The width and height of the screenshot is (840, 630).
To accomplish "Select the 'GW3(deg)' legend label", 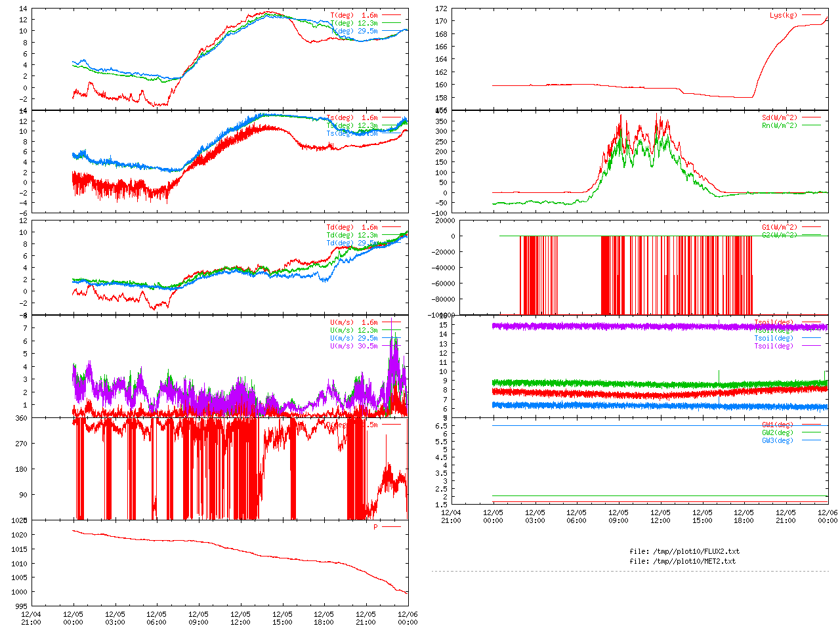I will point(778,440).
